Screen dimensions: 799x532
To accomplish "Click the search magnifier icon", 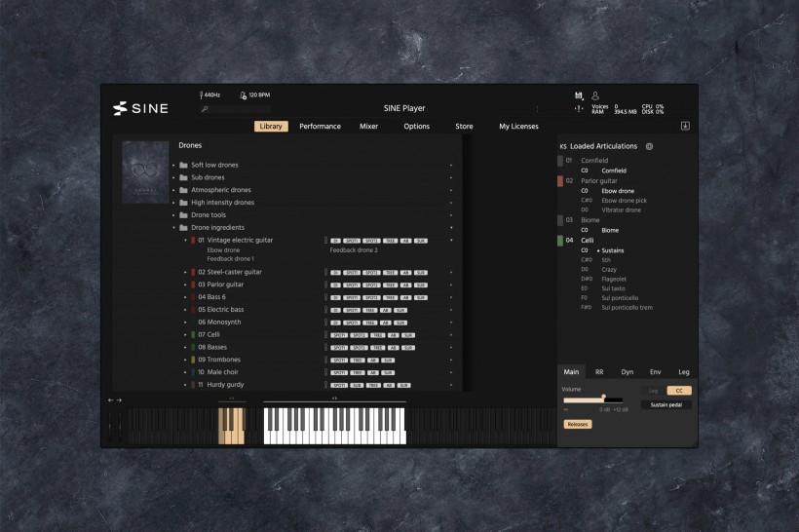I will pos(205,109).
